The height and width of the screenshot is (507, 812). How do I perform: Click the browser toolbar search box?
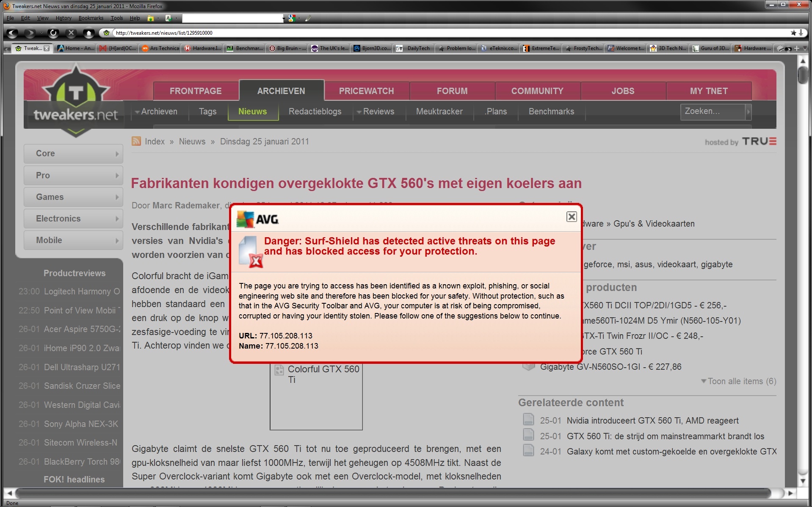pyautogui.click(x=232, y=18)
